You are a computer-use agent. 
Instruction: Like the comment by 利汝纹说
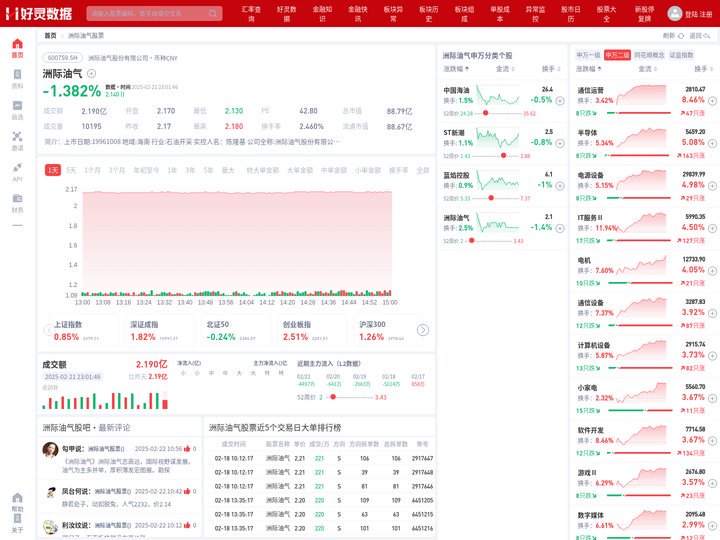(x=187, y=525)
